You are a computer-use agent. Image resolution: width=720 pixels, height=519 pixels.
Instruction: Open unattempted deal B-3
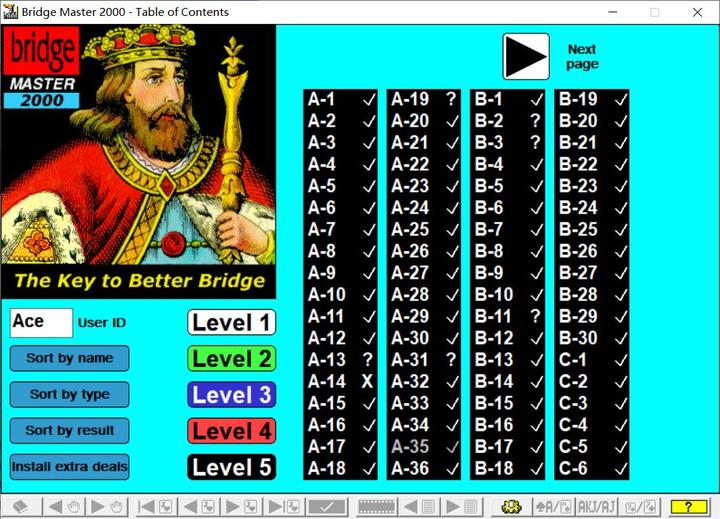click(507, 142)
